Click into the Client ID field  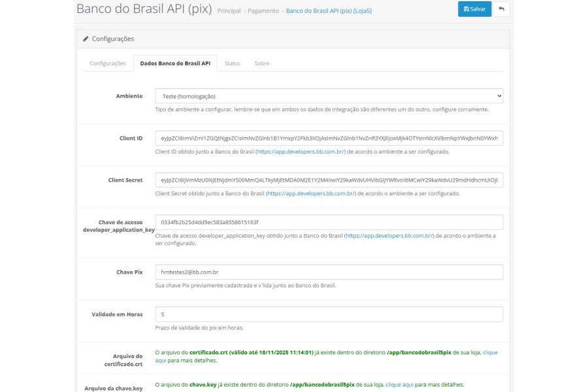point(329,138)
